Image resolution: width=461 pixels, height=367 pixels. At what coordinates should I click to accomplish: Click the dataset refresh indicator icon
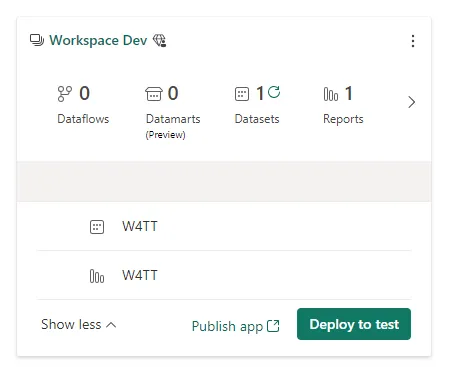(274, 92)
